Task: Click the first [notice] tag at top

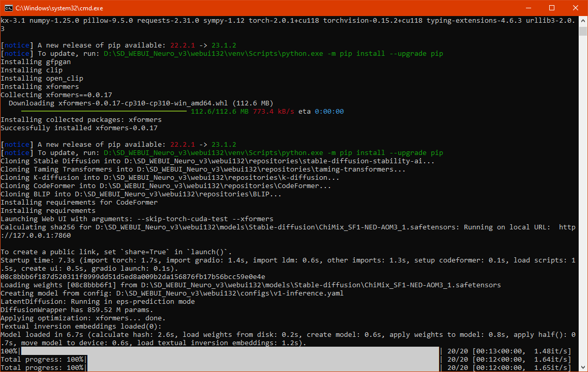Action: tap(17, 45)
